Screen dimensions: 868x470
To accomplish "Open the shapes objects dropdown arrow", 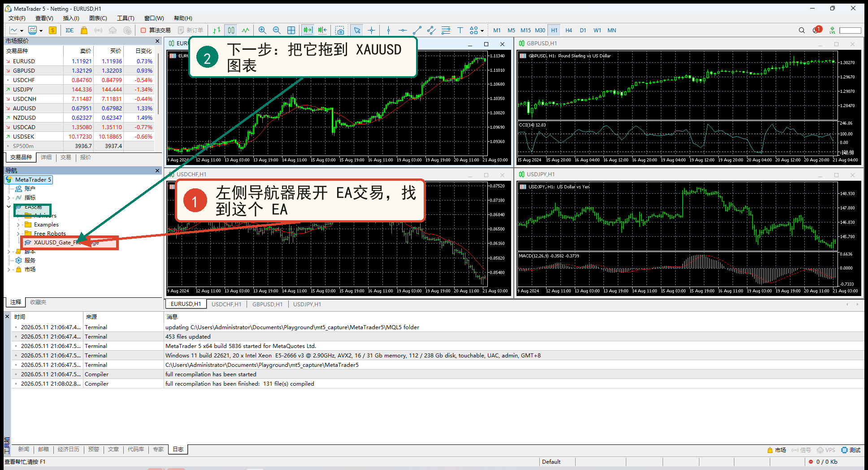I will point(482,30).
